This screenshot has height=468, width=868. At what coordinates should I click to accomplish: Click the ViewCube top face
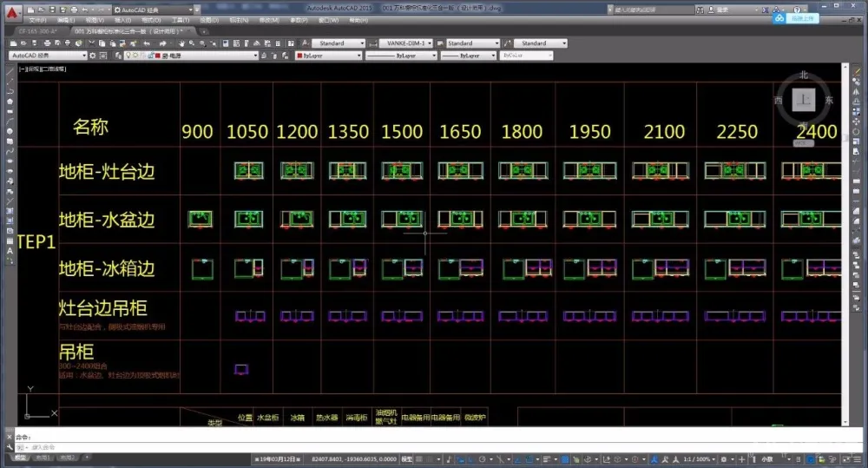(804, 100)
